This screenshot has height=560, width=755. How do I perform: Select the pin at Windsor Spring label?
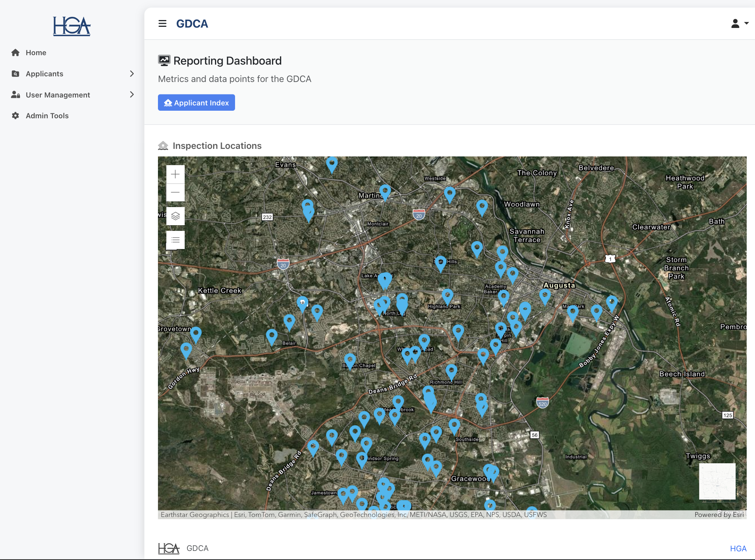362,461
